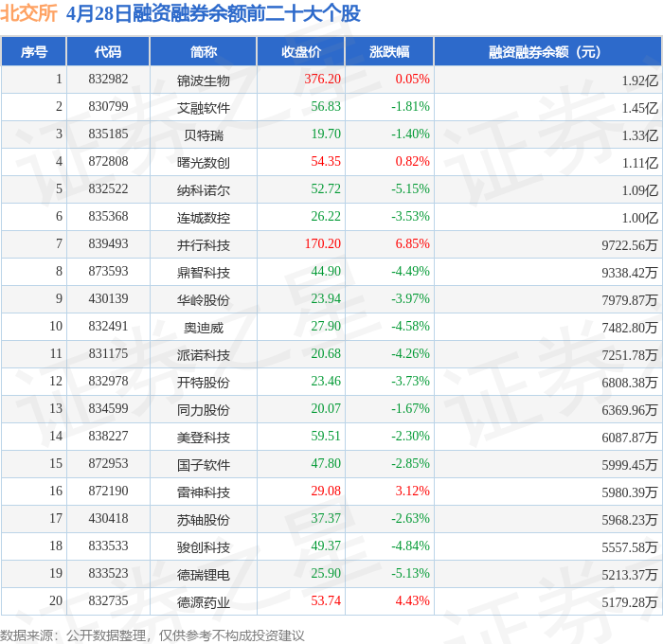Select stock name 艾融软件
The height and width of the screenshot is (644, 663).
coord(204,108)
